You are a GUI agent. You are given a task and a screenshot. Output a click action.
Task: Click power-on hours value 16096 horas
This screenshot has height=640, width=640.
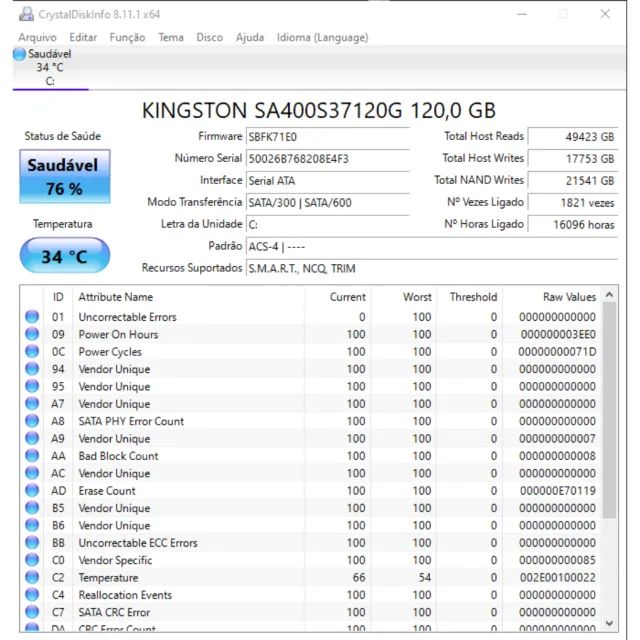573,224
